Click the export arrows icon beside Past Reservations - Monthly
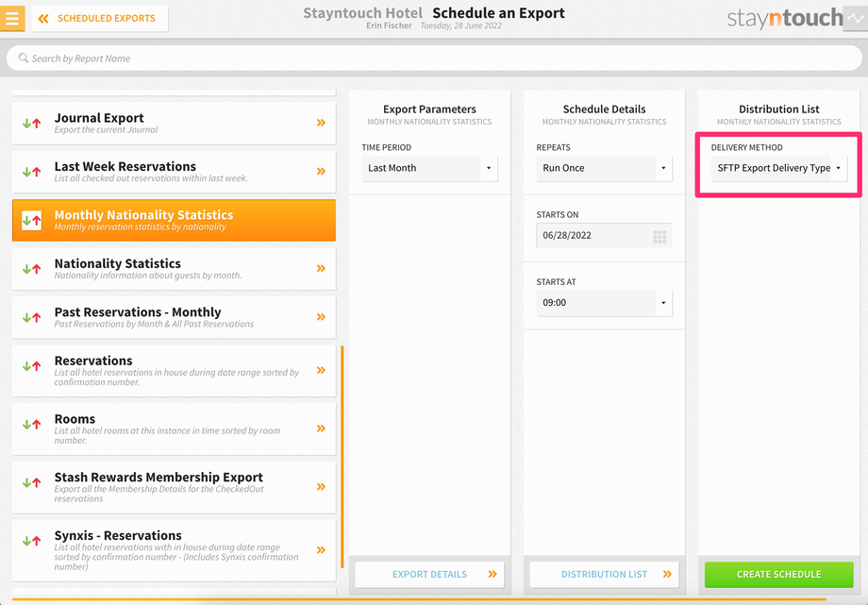 coord(31,317)
